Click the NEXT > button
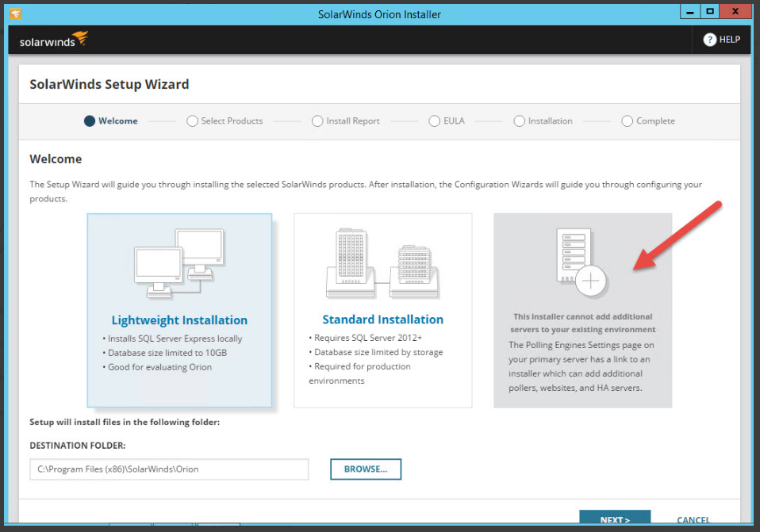 615,518
